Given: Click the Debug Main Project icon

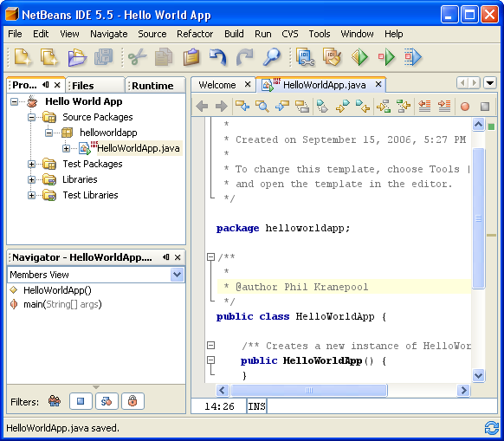Looking at the screenshot, I should click(x=386, y=57).
